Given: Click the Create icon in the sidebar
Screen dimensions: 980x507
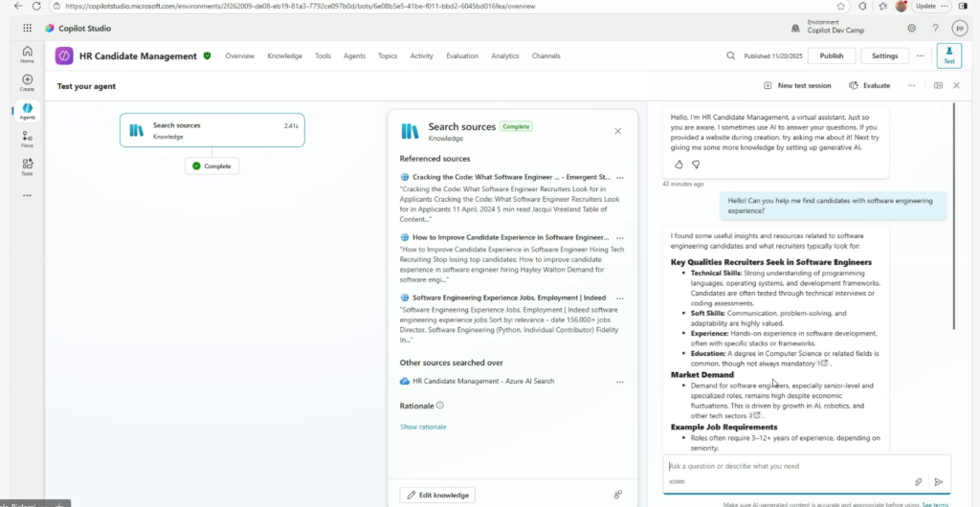Looking at the screenshot, I should (27, 83).
